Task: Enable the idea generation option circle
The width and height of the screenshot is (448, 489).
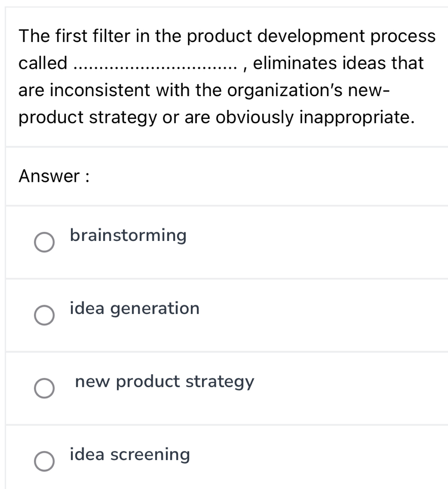Action: pyautogui.click(x=44, y=315)
